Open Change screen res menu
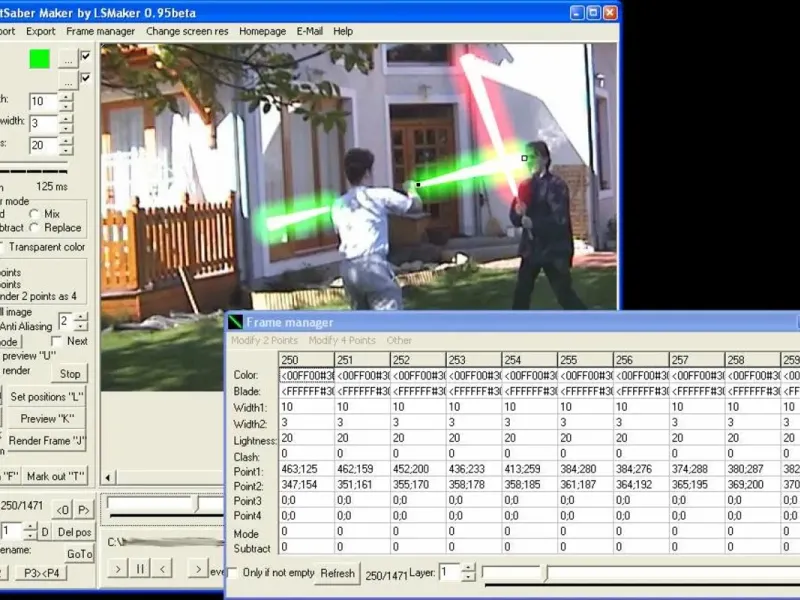Screen dimensions: 800x600 tap(187, 31)
